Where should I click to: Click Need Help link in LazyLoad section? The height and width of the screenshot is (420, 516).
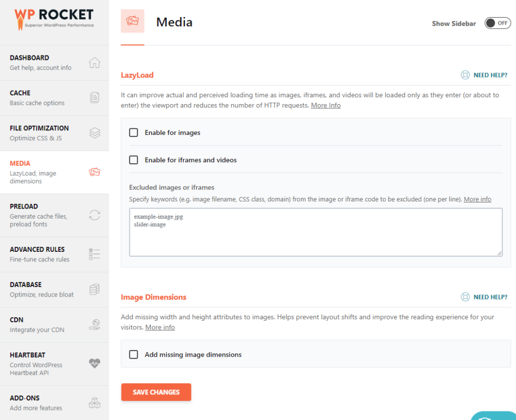coord(490,75)
